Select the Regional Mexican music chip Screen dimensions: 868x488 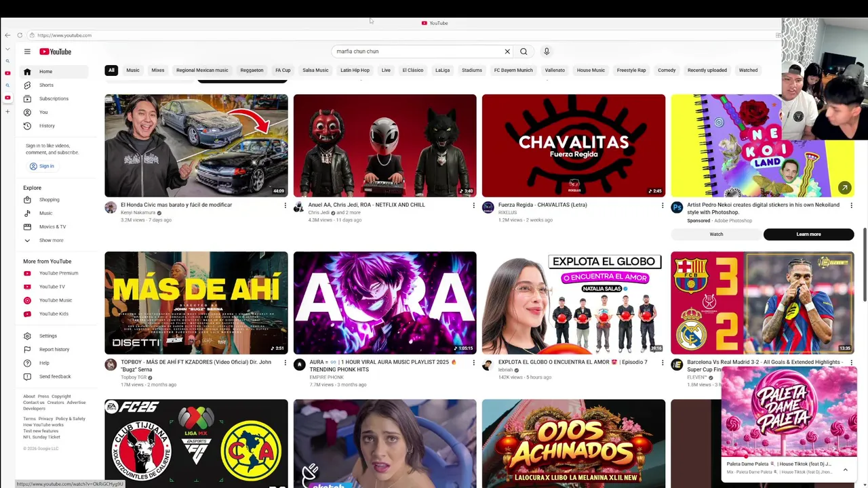[202, 70]
